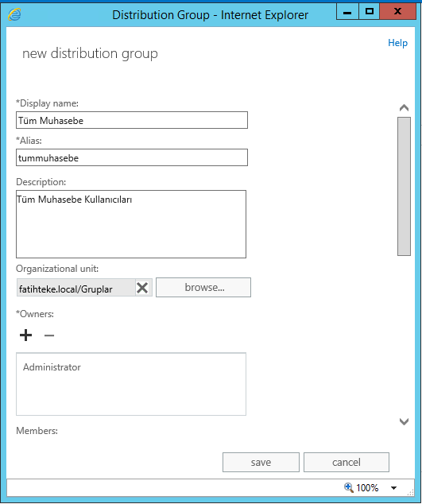Screen dimensions: 422x504
Task: Click the scroll down chevron arrow
Action: 404,421
